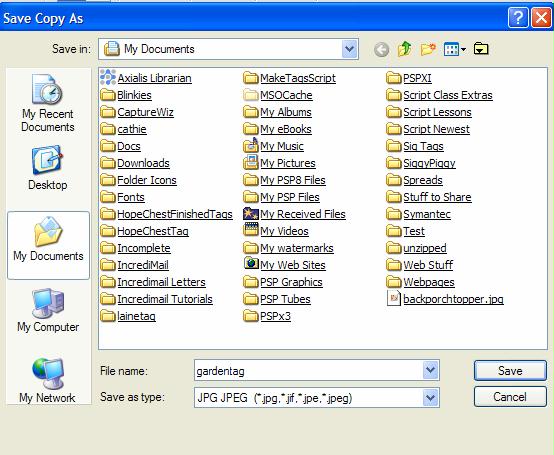Open the Views menu icon
This screenshot has height=455, width=554.
point(455,49)
